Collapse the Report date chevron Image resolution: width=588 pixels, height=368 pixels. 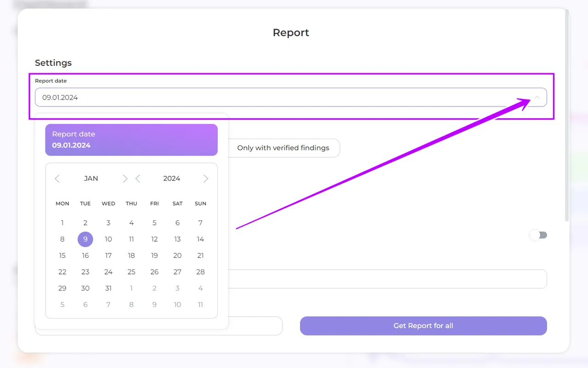[x=537, y=98]
